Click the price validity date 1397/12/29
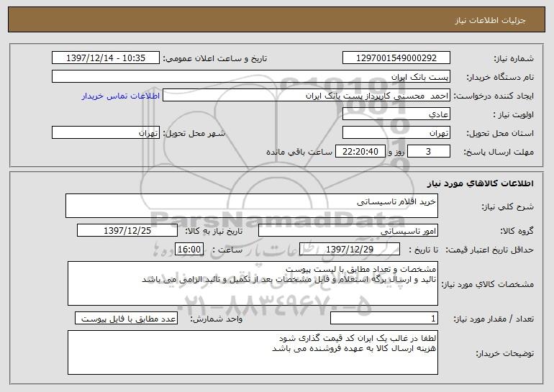This screenshot has width=554, height=392. click(x=350, y=250)
